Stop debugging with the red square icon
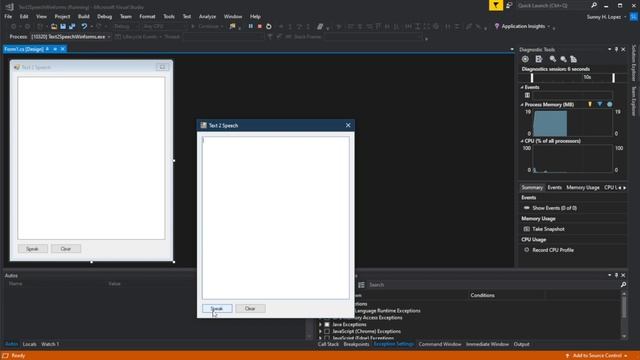This screenshot has height=360, width=640. (x=260, y=27)
